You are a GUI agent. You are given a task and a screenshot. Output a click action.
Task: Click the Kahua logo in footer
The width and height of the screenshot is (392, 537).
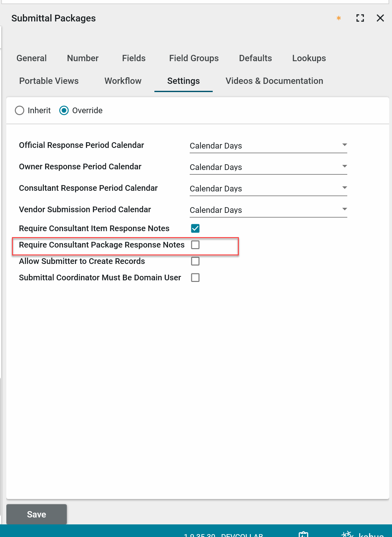pos(363,534)
